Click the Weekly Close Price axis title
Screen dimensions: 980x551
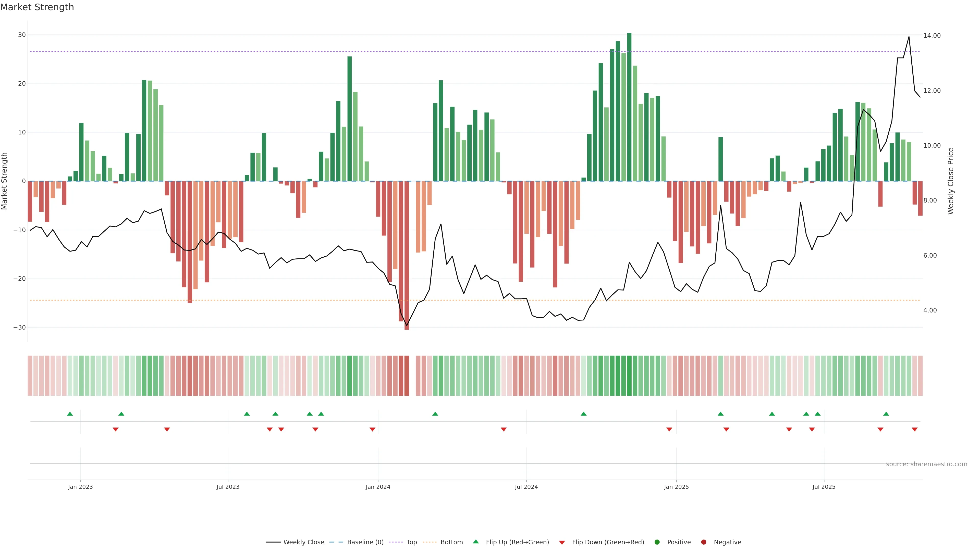[951, 181]
